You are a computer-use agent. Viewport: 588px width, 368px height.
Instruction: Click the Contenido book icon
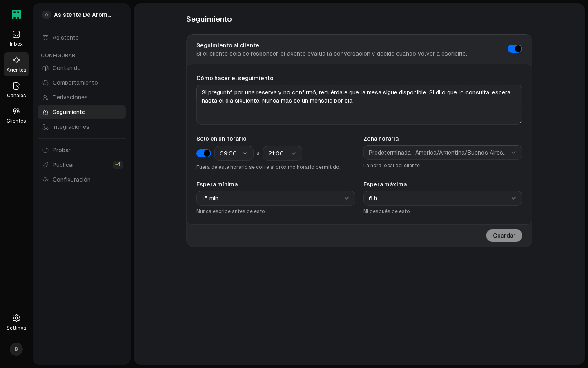point(46,68)
